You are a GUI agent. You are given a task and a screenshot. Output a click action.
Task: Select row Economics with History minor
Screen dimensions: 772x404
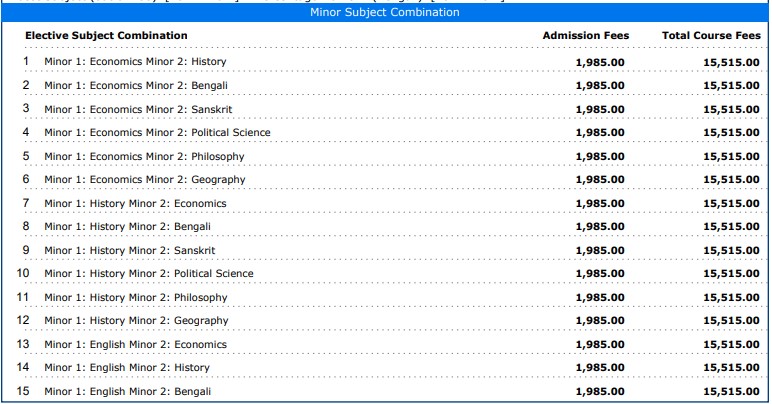135,62
